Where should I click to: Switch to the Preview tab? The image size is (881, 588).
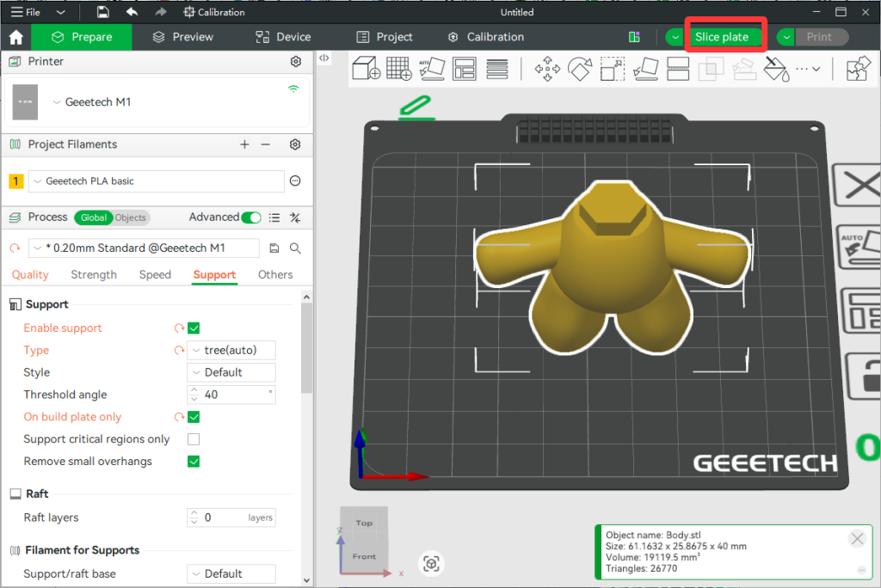(182, 37)
